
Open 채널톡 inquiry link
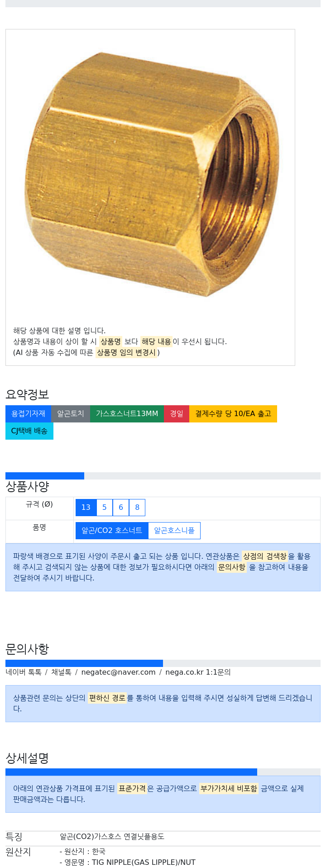(61, 672)
